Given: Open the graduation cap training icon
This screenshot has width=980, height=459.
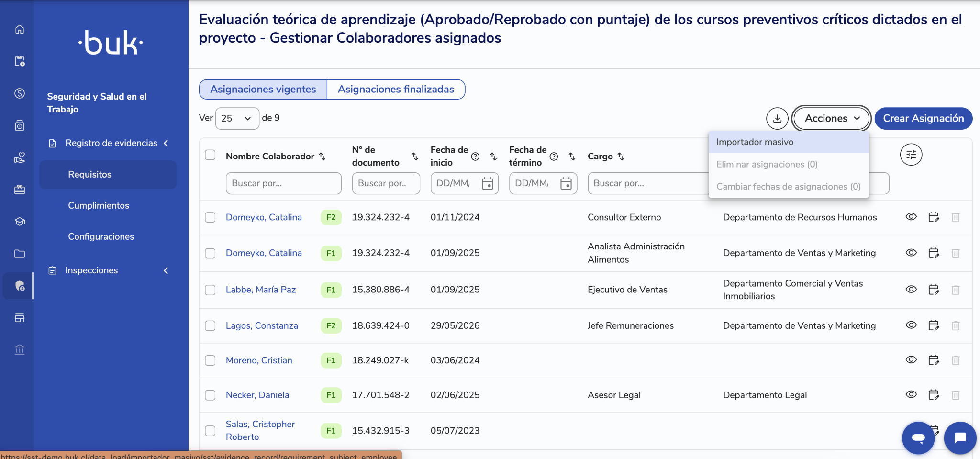Looking at the screenshot, I should click(x=20, y=222).
